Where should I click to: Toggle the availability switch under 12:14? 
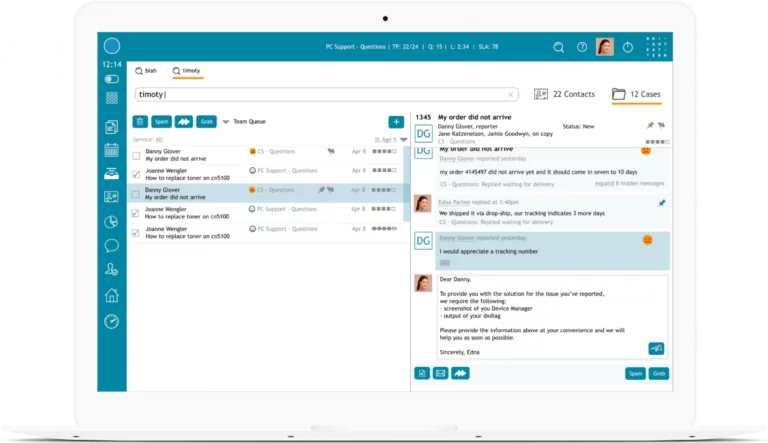(x=112, y=79)
